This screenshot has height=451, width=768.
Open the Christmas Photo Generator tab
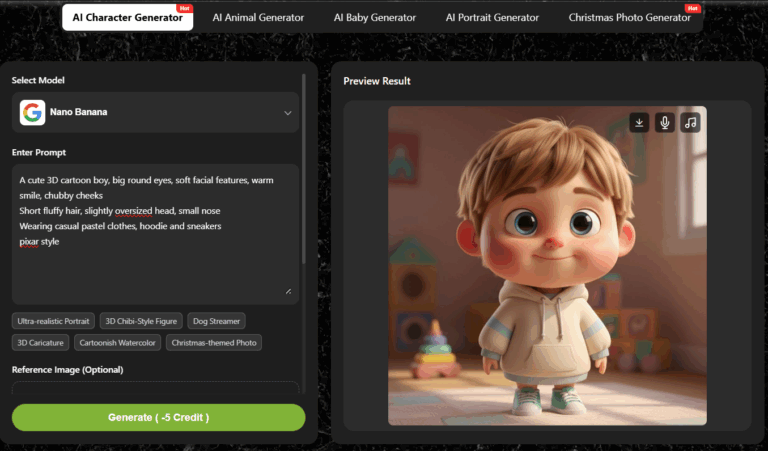coord(629,18)
